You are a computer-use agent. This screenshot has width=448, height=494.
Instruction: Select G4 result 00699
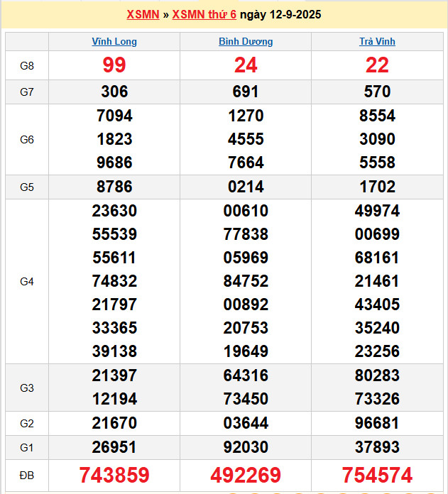tap(377, 234)
